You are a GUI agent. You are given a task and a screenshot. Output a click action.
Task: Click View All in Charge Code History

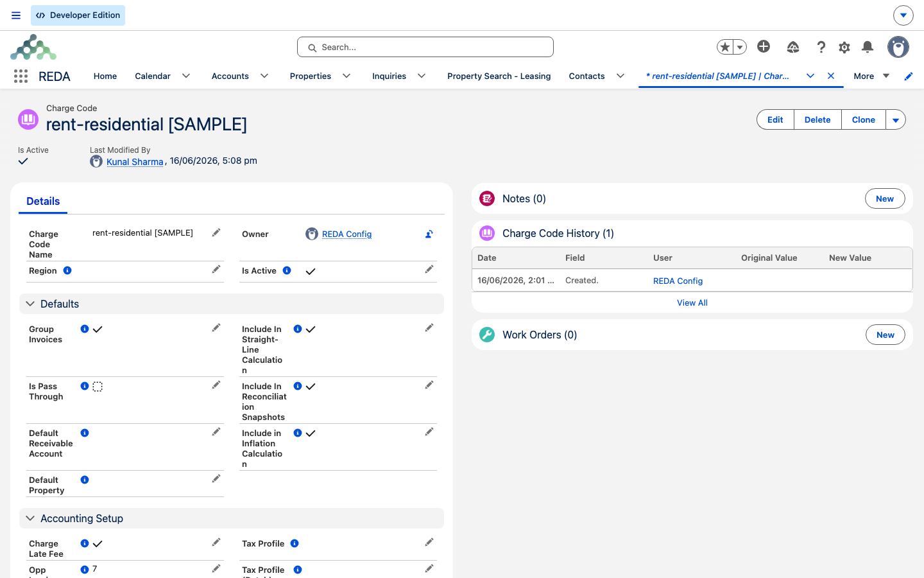pos(692,302)
